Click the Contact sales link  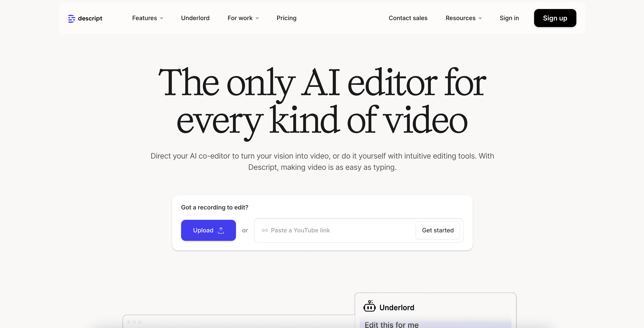coord(408,18)
